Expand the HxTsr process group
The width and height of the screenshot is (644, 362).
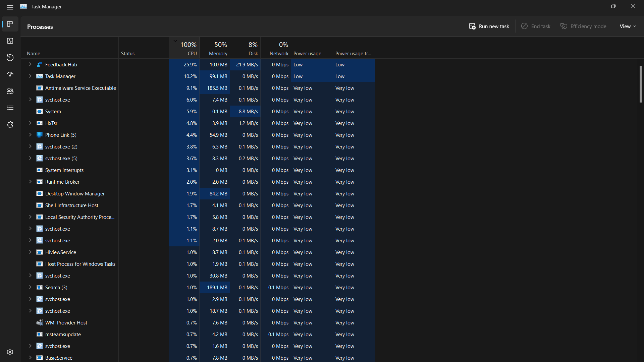30,123
